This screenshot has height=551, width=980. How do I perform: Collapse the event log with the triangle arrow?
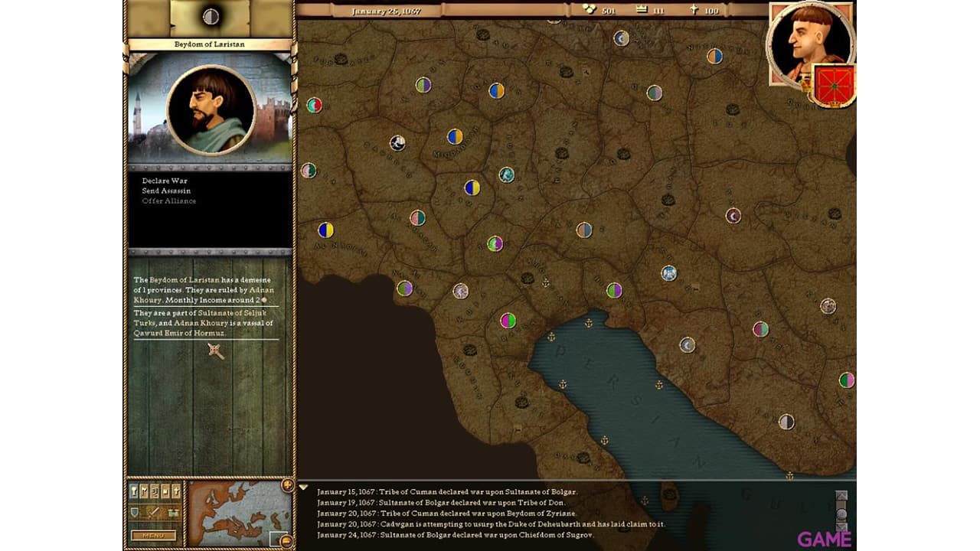[304, 487]
